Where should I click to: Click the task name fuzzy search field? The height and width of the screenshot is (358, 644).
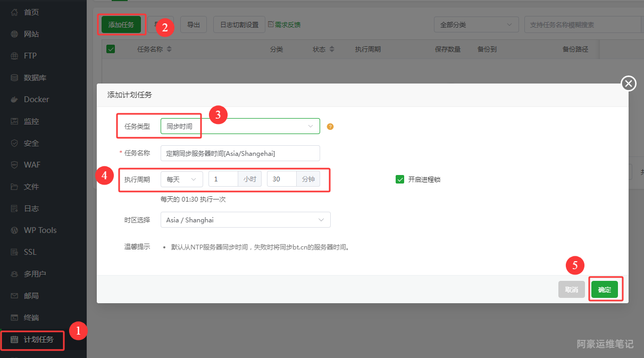(582, 24)
